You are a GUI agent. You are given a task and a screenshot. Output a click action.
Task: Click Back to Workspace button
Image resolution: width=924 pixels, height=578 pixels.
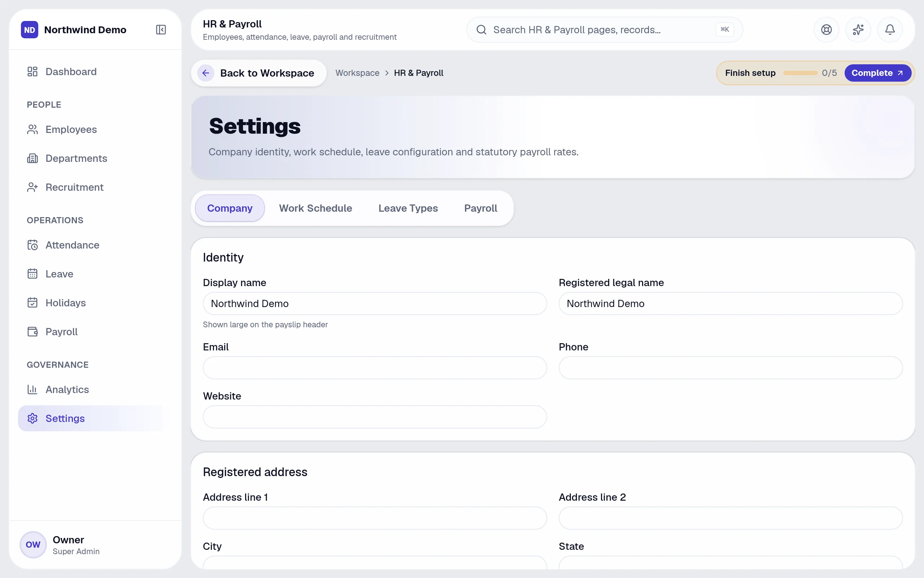[258, 73]
